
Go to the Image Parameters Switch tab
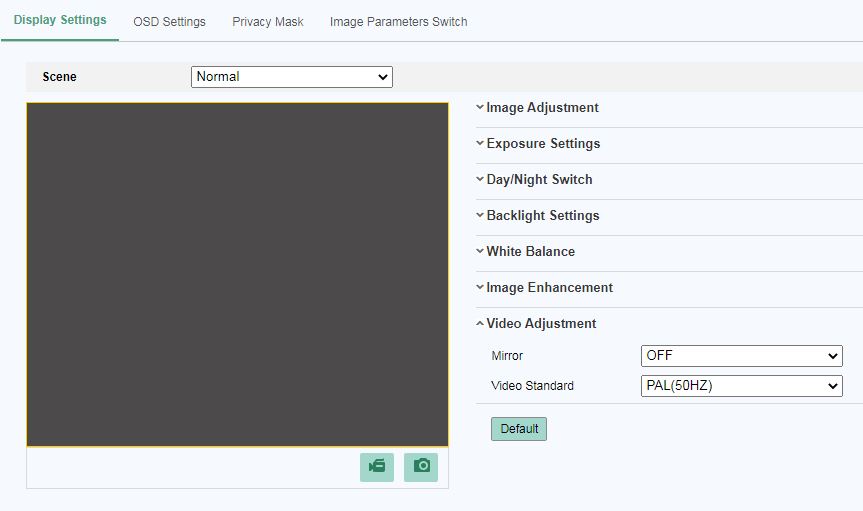(x=398, y=21)
